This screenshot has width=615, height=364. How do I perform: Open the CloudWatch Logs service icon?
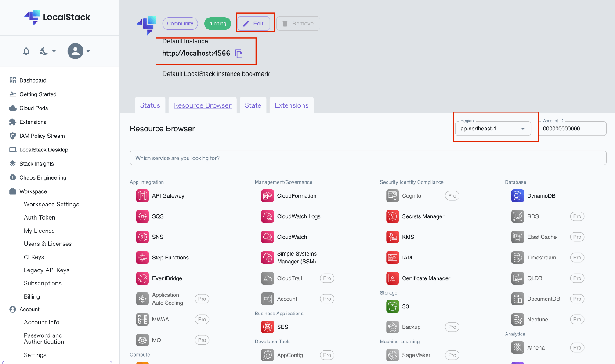268,216
